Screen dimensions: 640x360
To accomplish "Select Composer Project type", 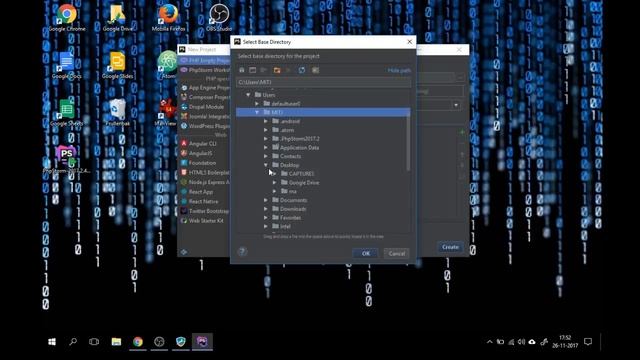I will tap(205, 97).
